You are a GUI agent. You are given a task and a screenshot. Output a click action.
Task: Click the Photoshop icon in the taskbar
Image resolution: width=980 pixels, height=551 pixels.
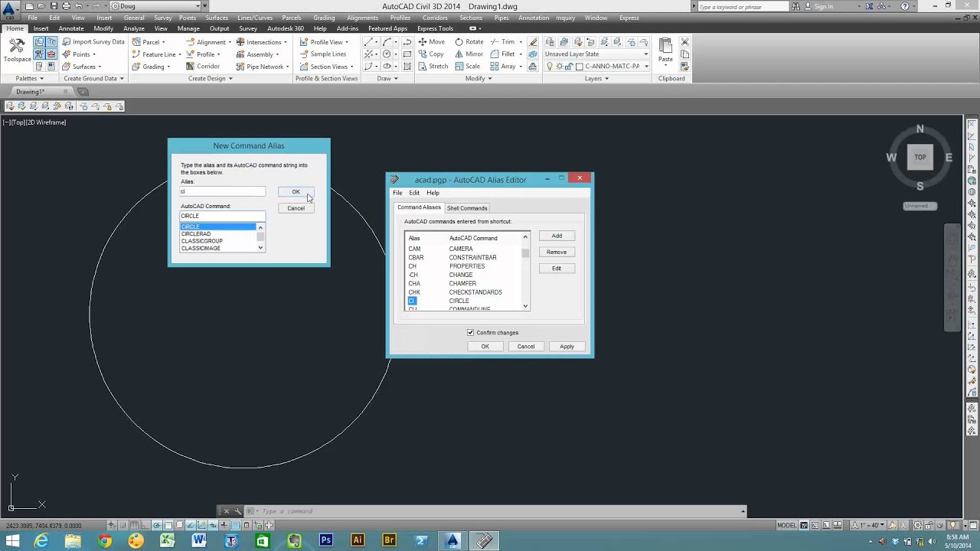[326, 540]
